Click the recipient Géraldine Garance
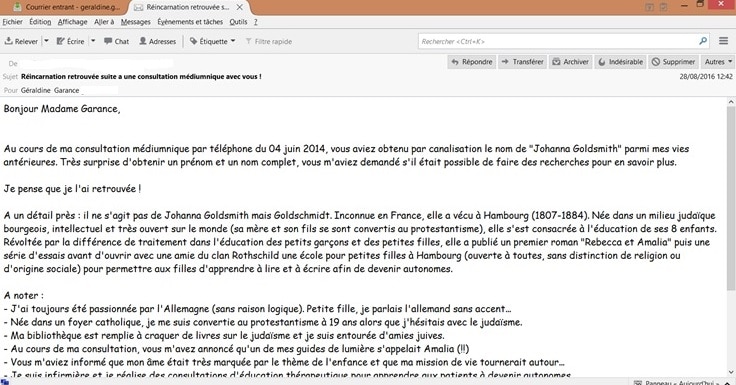 pyautogui.click(x=50, y=90)
